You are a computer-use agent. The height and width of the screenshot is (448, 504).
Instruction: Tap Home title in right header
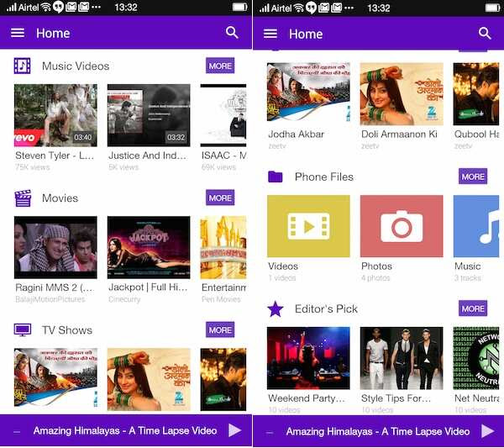(306, 34)
